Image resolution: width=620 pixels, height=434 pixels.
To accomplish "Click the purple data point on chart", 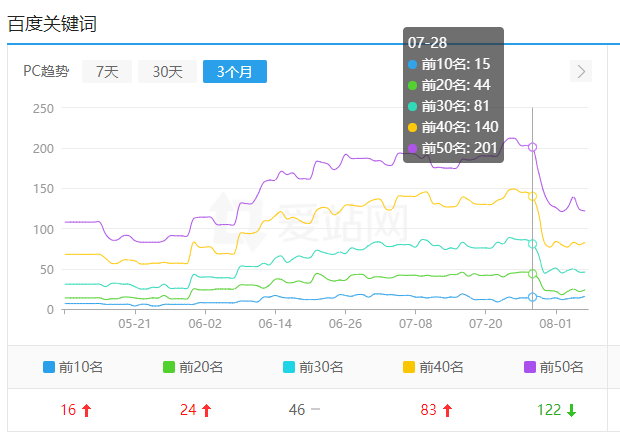I will tap(532, 147).
